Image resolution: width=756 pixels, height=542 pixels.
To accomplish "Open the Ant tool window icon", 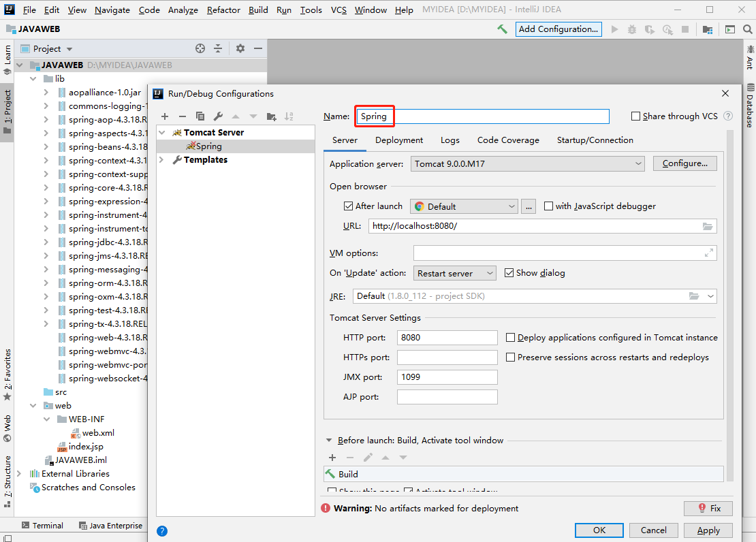I will coord(750,57).
